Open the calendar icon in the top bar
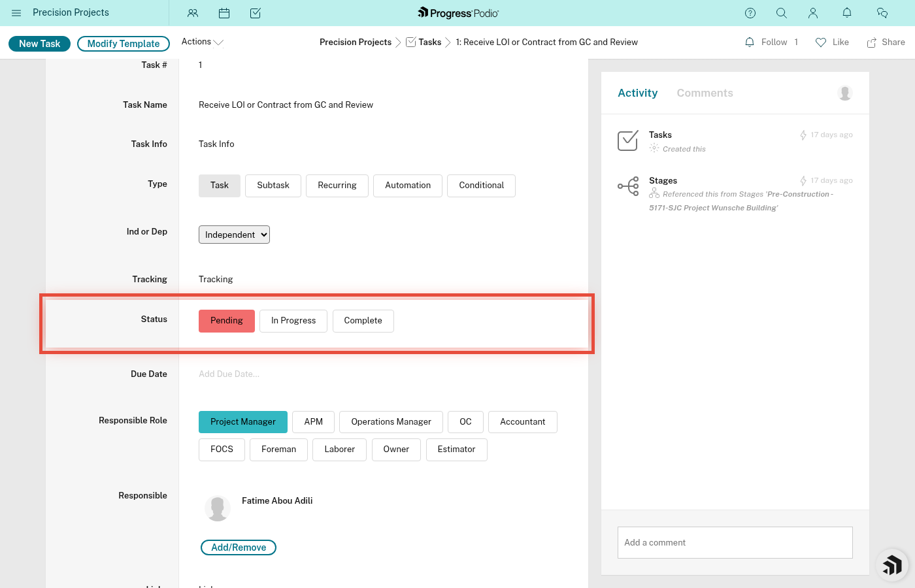Image resolution: width=915 pixels, height=588 pixels. [224, 13]
